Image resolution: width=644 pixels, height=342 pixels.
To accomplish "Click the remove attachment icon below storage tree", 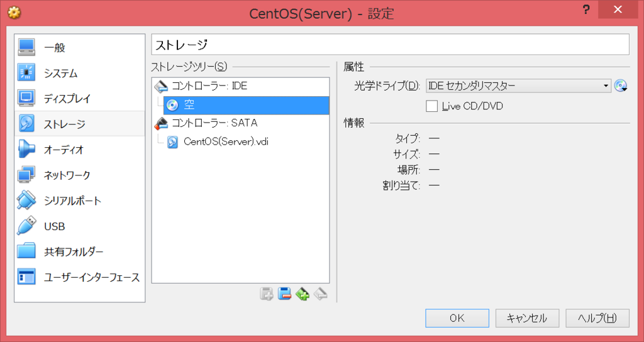I will pos(284,294).
